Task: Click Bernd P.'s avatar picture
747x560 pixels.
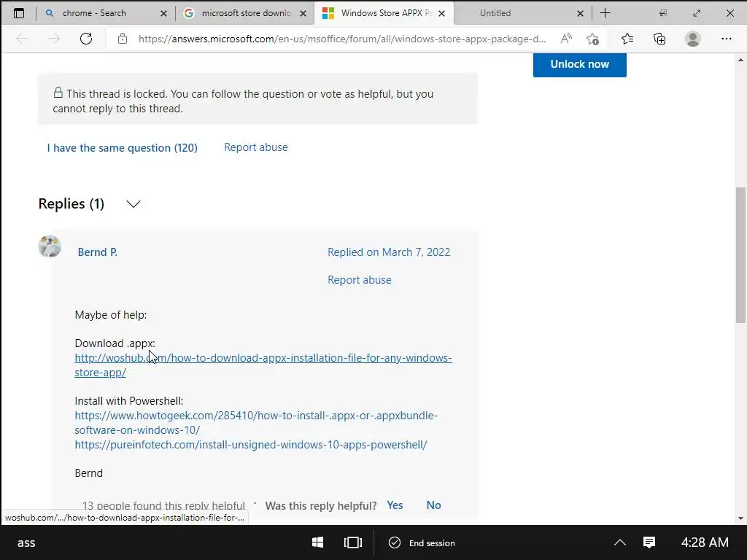Action: 50,246
